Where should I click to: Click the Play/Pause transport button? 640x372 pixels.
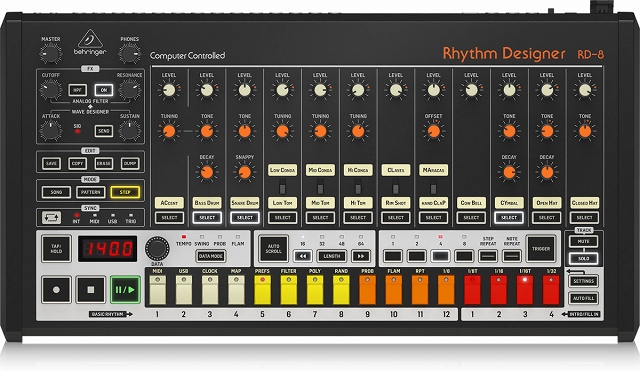click(x=125, y=290)
